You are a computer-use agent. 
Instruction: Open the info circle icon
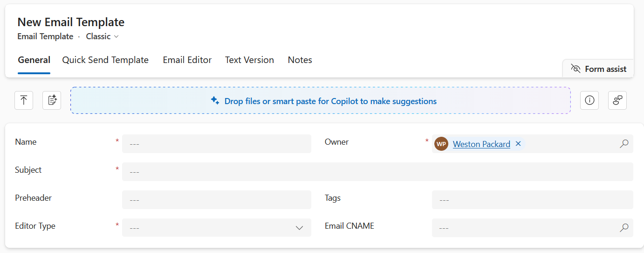point(589,100)
